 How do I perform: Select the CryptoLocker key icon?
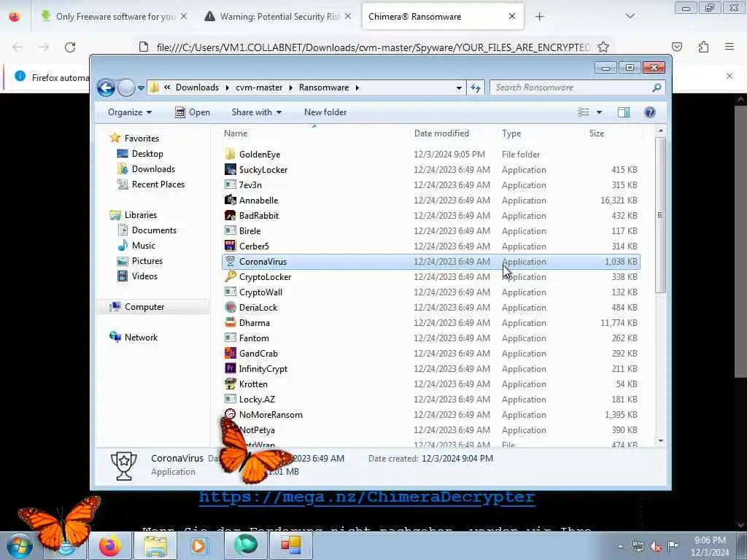tap(230, 276)
